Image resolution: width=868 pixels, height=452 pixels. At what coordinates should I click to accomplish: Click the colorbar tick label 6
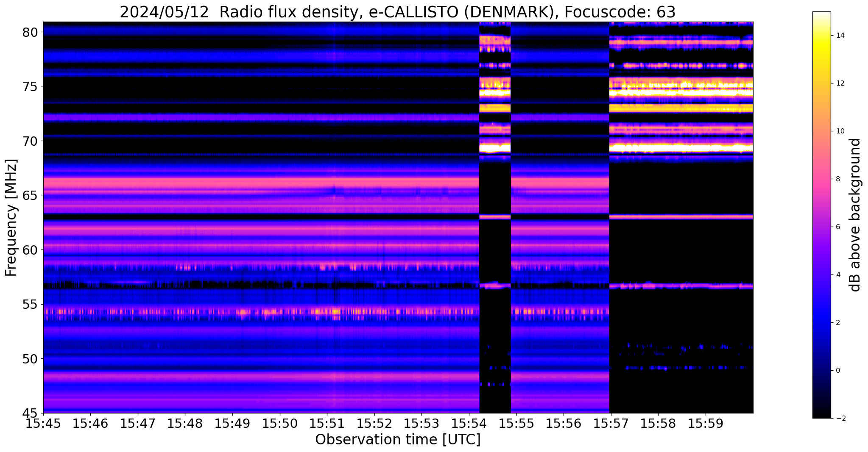coord(837,227)
